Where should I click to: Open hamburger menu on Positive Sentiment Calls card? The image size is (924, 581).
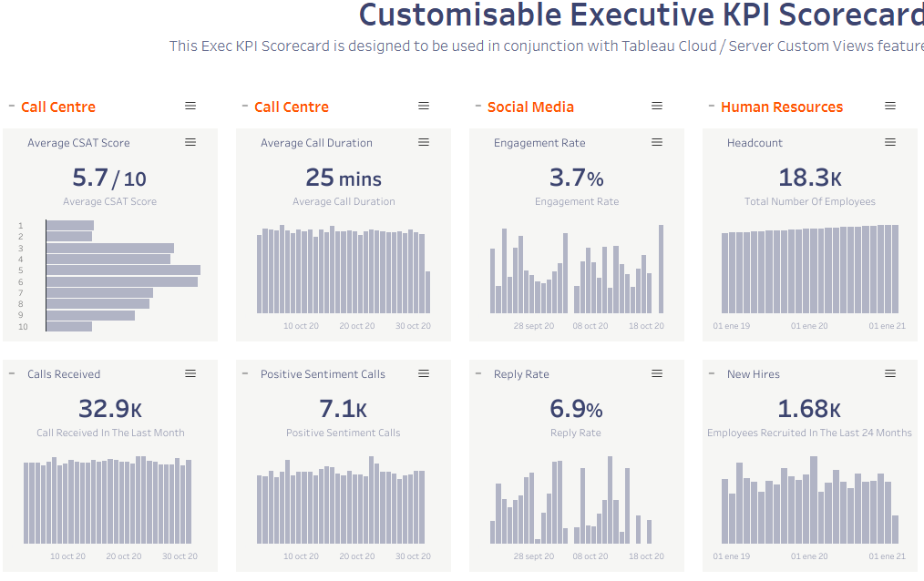(x=424, y=373)
